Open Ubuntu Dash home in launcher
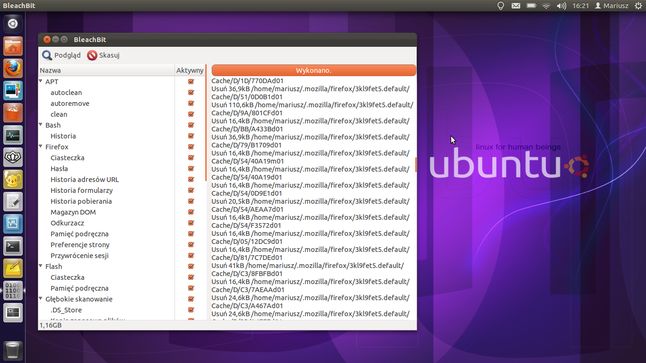The width and height of the screenshot is (646, 363). point(13,23)
